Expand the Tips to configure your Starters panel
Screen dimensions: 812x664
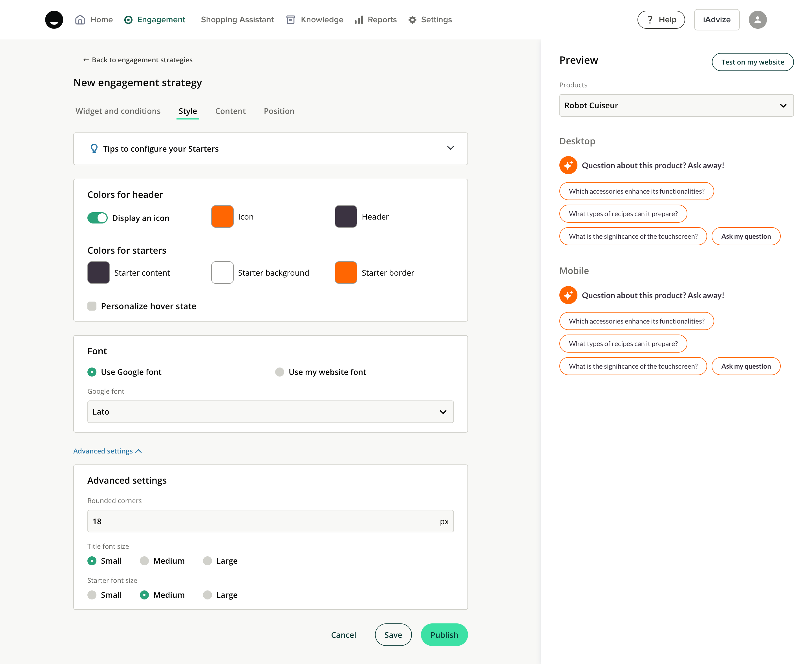(x=450, y=149)
